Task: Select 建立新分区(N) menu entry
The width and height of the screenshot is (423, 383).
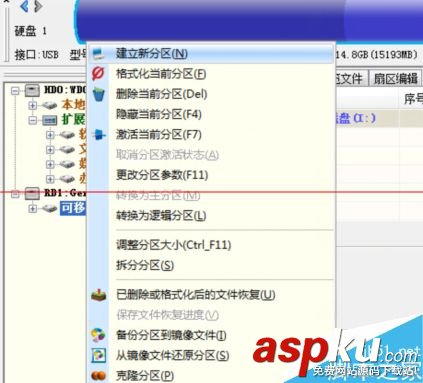Action: (210, 53)
